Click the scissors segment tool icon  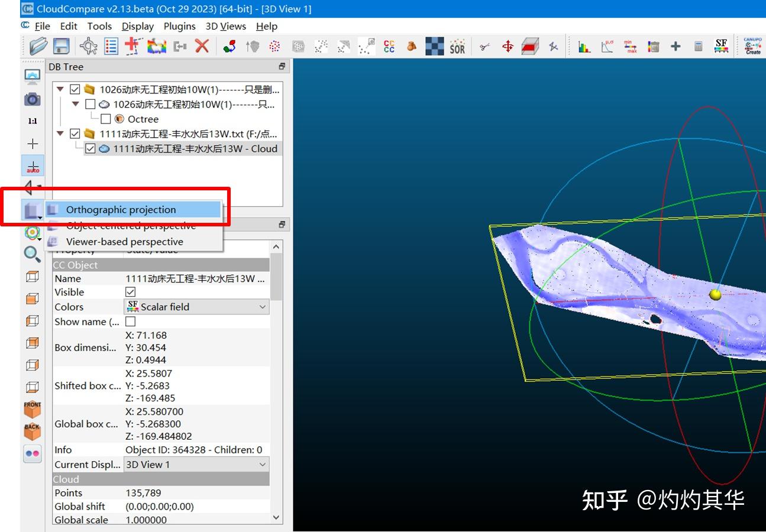point(485,46)
